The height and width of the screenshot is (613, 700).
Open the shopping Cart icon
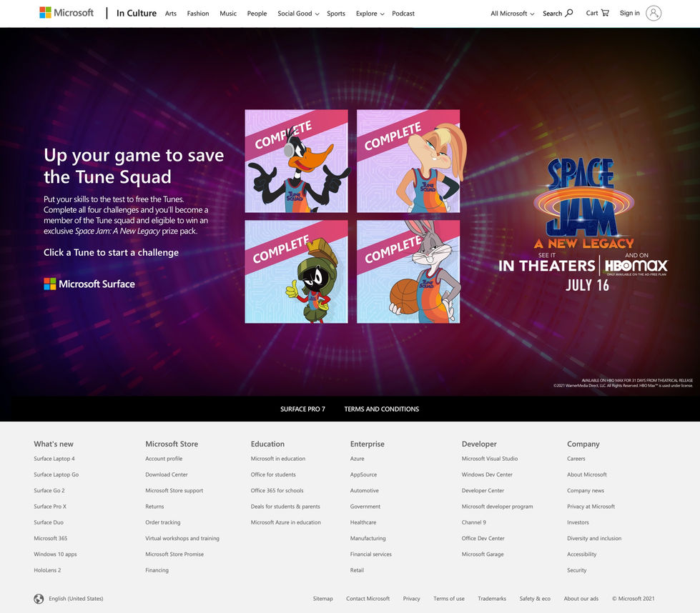coord(605,13)
